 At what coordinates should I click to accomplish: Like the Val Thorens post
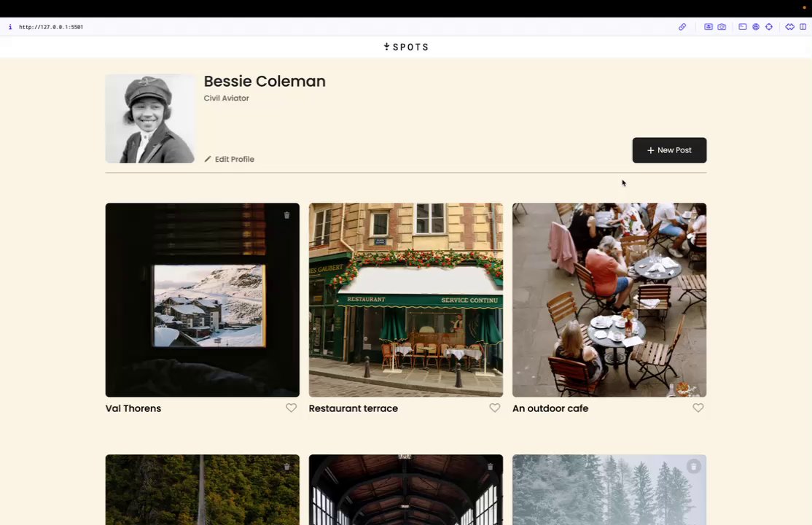click(291, 408)
